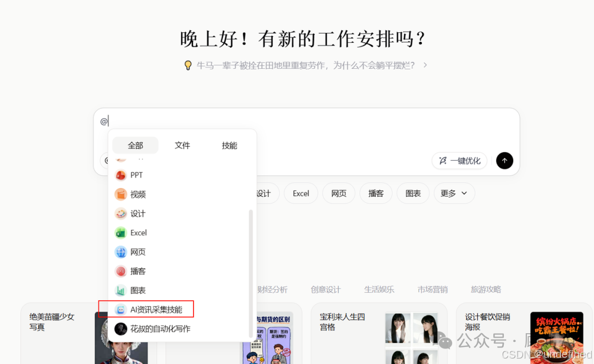The width and height of the screenshot is (594, 364).
Task: Switch to the 文件 tab
Action: tap(182, 145)
